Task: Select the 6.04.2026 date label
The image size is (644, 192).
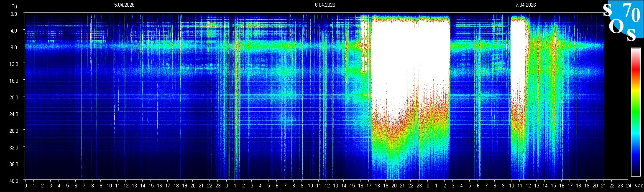Action: (325, 5)
